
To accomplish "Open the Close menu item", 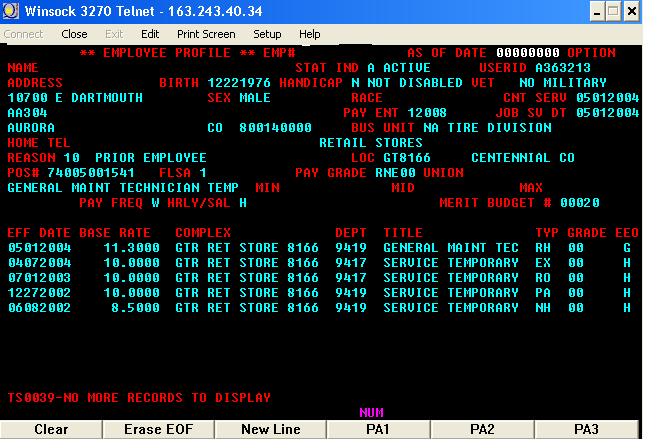I will (x=74, y=34).
